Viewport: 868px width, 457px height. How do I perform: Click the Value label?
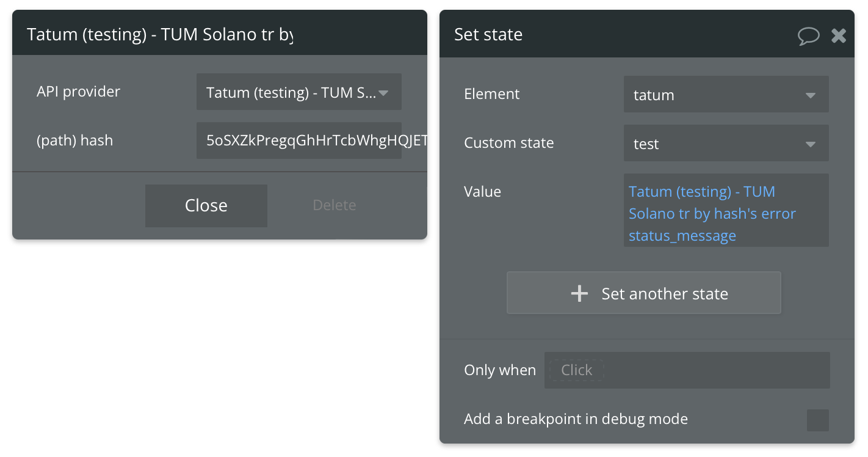click(x=482, y=192)
